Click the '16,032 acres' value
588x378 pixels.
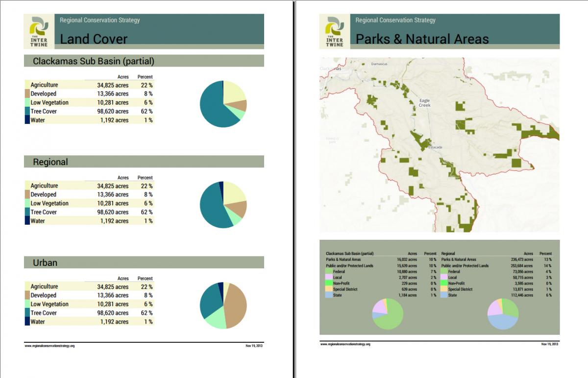(407, 260)
